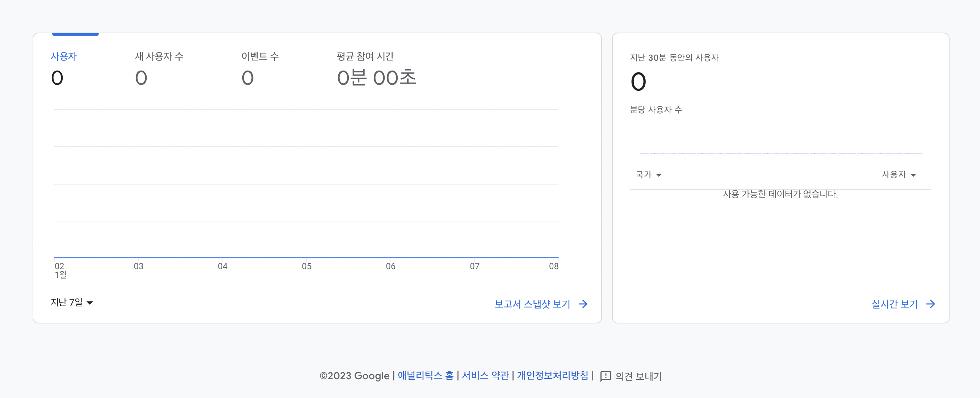Click the caret beside realtime 사용자 column

coord(913,175)
